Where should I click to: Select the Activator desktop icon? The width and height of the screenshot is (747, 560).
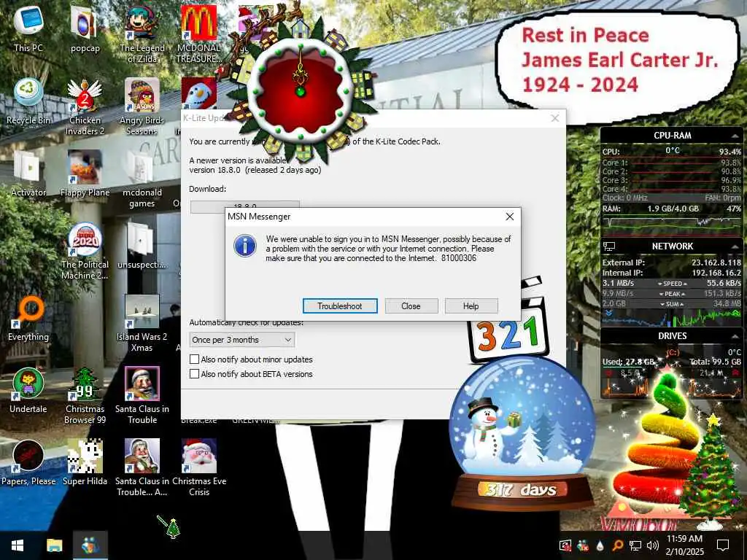pyautogui.click(x=28, y=174)
